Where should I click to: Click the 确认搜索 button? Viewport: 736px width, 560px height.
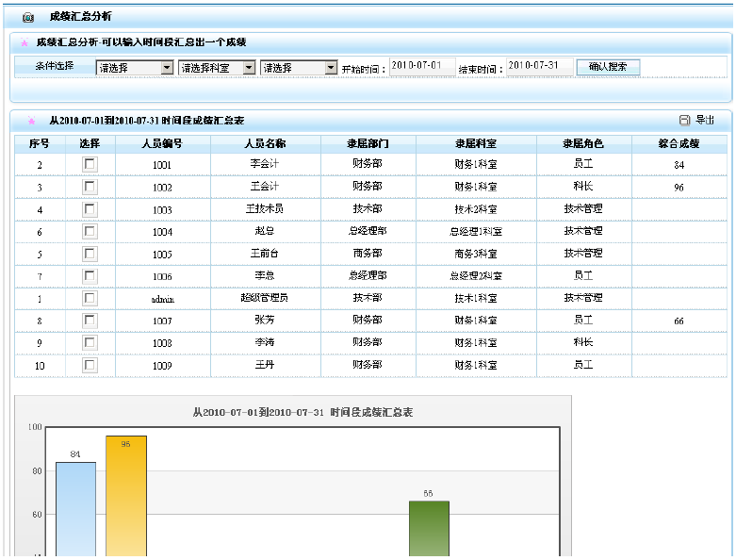608,67
